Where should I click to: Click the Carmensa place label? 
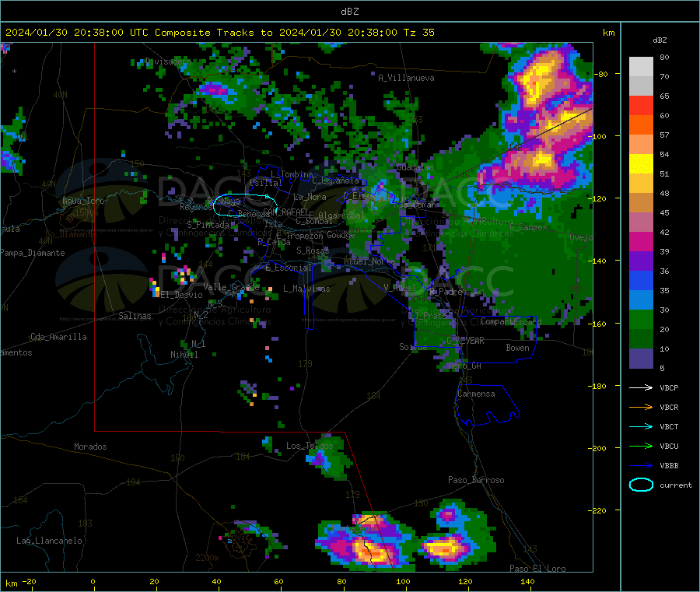tap(476, 394)
